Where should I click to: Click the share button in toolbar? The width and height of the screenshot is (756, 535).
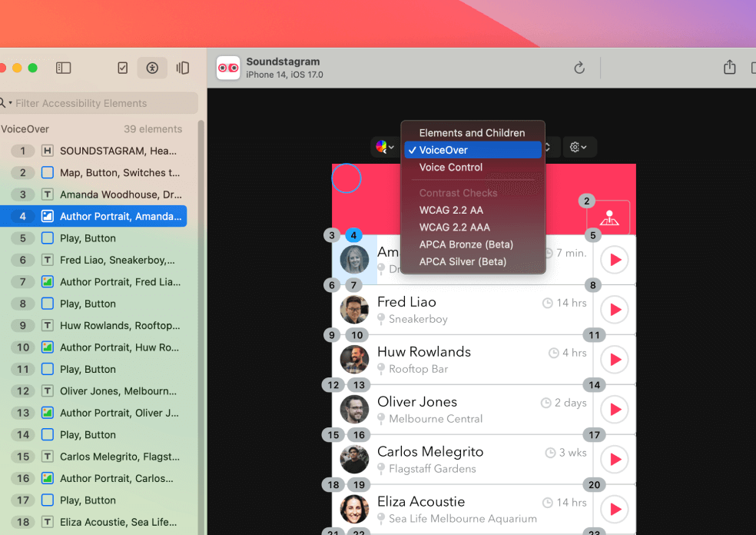729,67
